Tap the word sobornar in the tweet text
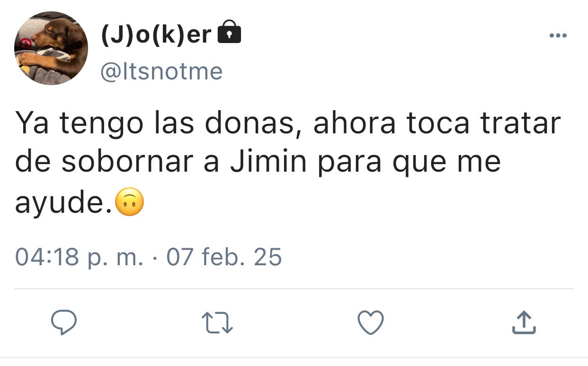 pyautogui.click(x=128, y=162)
